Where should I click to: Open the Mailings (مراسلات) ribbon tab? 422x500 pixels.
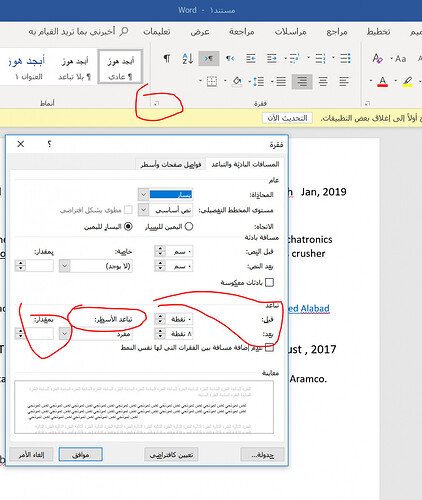click(290, 32)
